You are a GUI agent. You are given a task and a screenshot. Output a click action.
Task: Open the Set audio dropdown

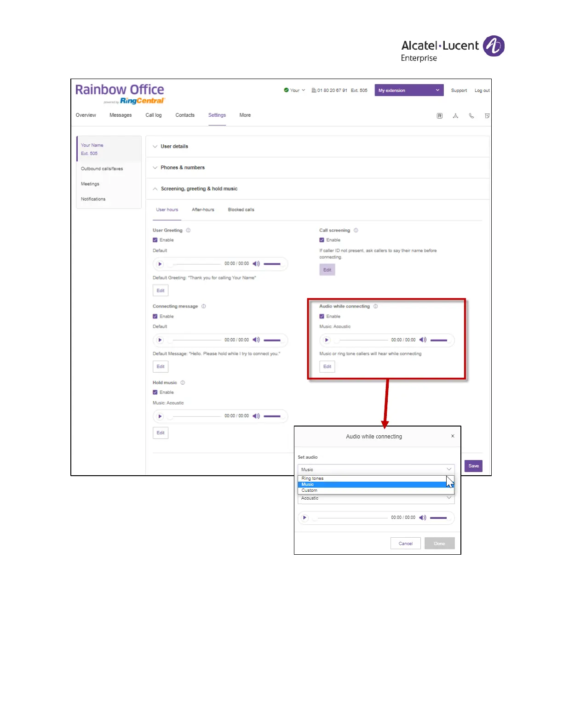click(x=376, y=469)
